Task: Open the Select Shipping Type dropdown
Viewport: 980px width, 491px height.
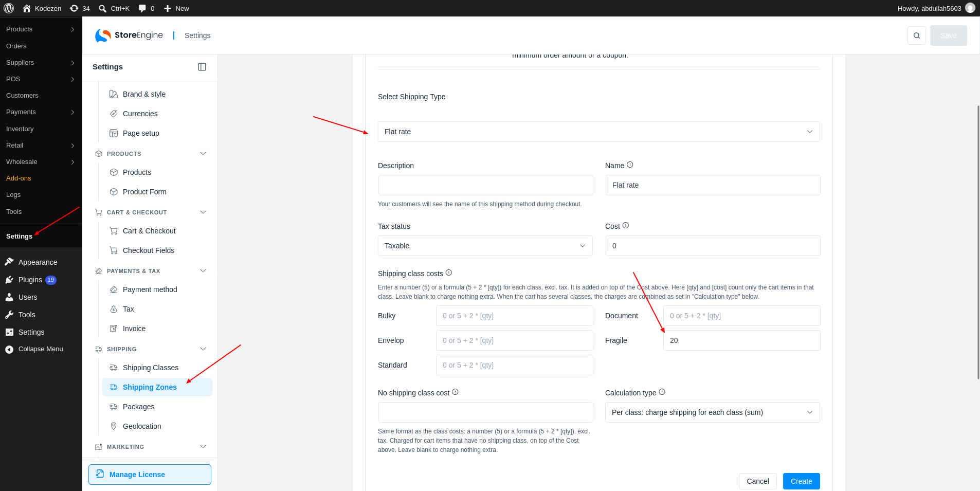Action: [x=598, y=132]
